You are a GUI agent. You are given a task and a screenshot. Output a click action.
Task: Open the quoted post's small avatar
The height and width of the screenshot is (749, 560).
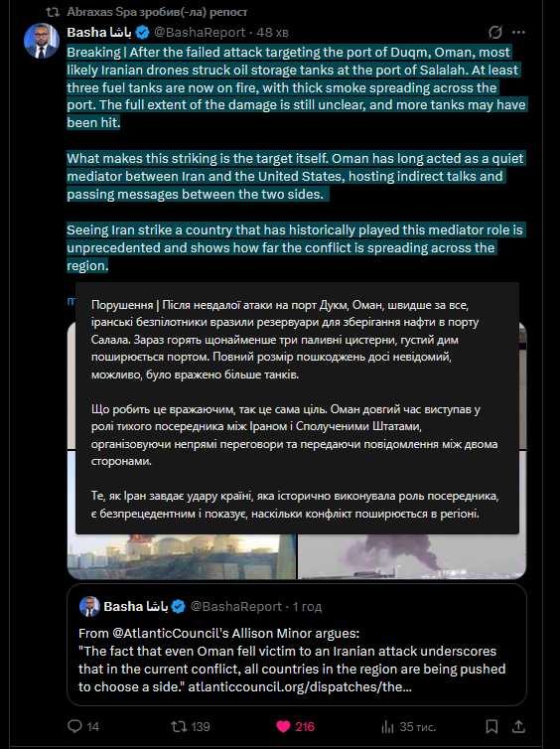coord(89,606)
